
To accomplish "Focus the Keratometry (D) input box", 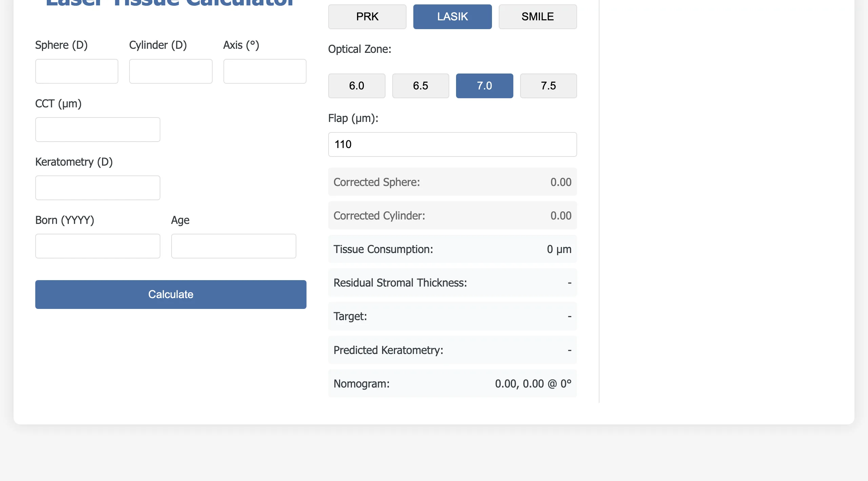I will point(98,188).
